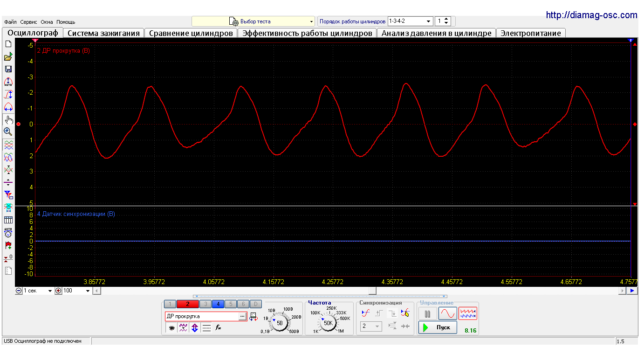The image size is (644, 347).
Task: Open the fx math function icon
Action: point(218,328)
